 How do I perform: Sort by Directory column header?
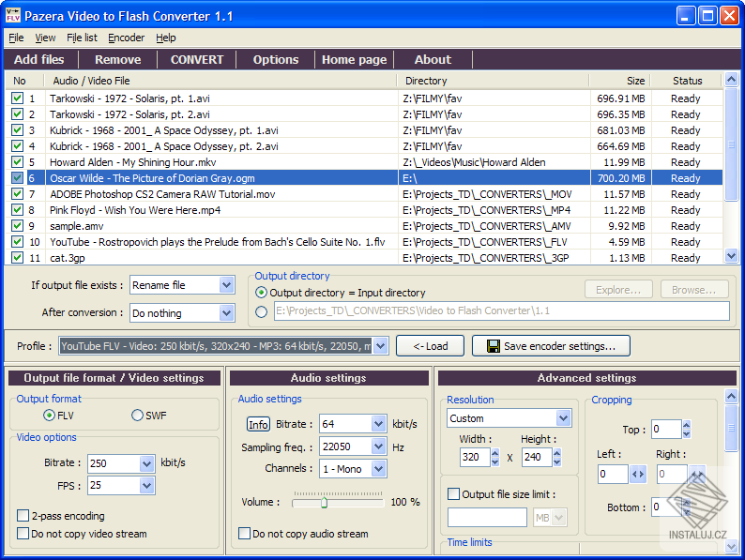point(494,81)
